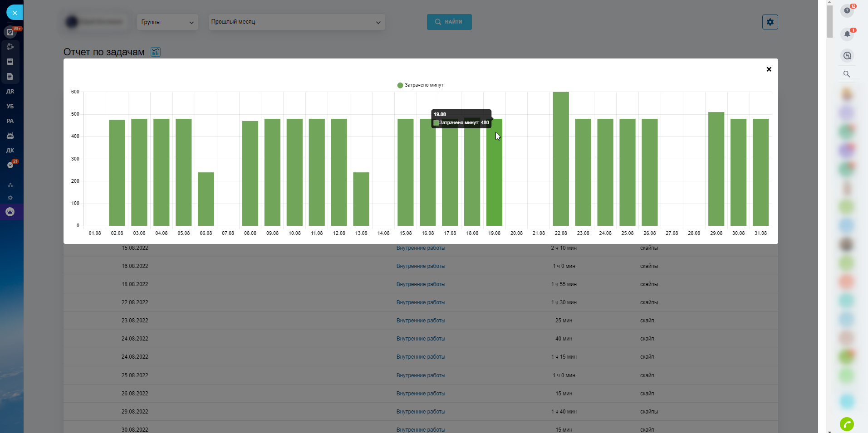The height and width of the screenshot is (433, 868).
Task: Click the notifications bell icon
Action: (847, 34)
